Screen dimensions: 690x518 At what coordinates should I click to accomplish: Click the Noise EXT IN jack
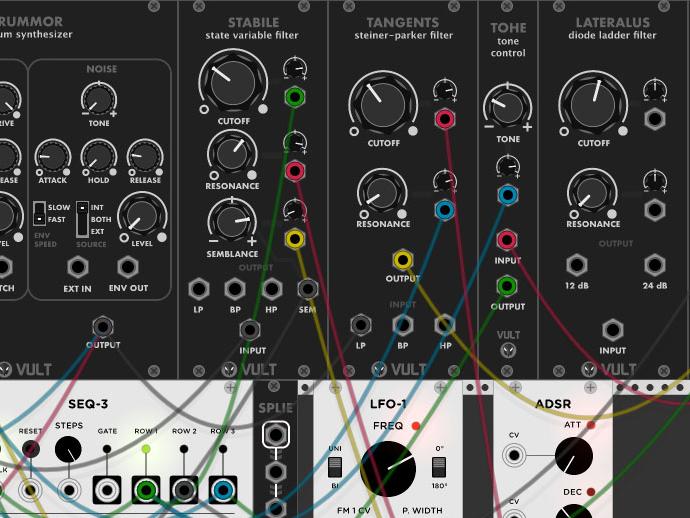tap(78, 267)
